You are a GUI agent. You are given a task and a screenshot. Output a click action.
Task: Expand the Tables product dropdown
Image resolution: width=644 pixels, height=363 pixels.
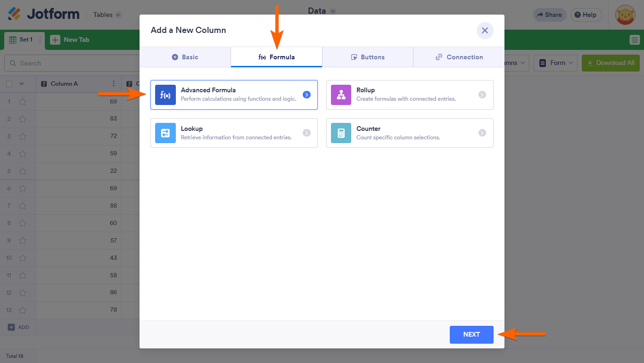point(107,15)
